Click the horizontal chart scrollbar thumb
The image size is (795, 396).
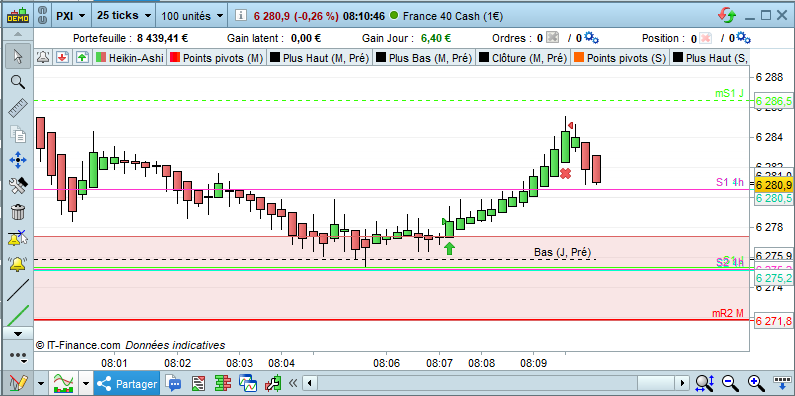(657, 383)
